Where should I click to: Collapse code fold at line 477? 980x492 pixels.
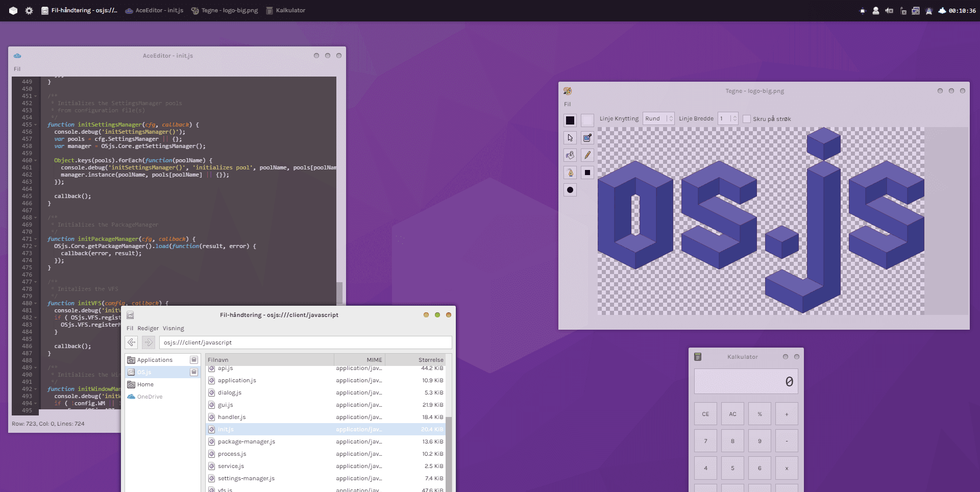pyautogui.click(x=36, y=282)
